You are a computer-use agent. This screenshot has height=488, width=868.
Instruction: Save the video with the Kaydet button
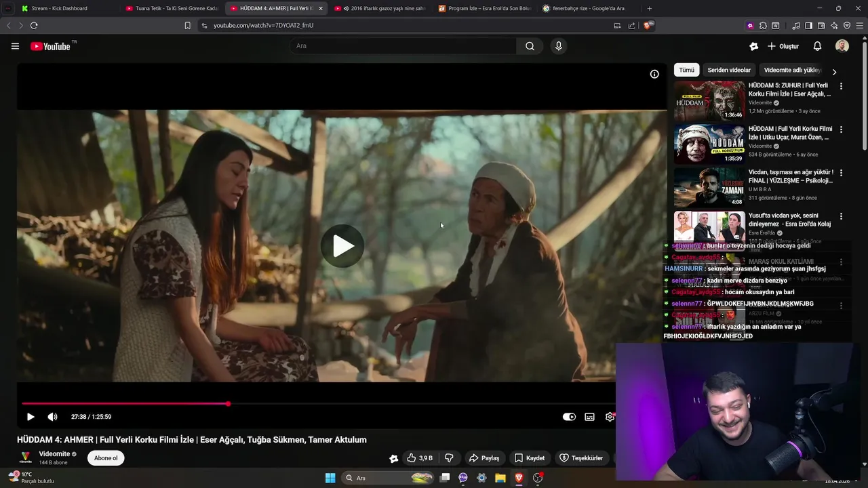(530, 458)
